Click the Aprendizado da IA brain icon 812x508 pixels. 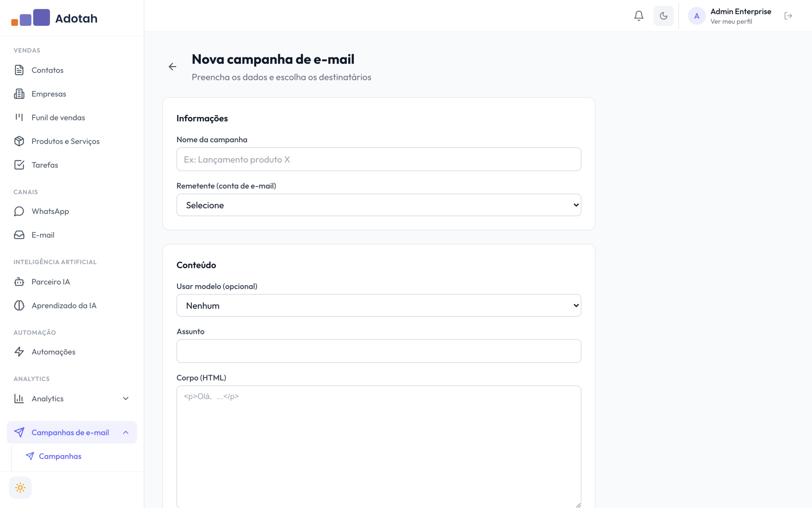coord(19,305)
